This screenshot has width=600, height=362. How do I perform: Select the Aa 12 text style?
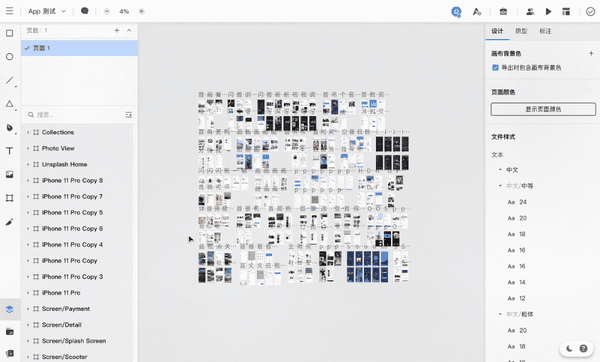tap(517, 298)
